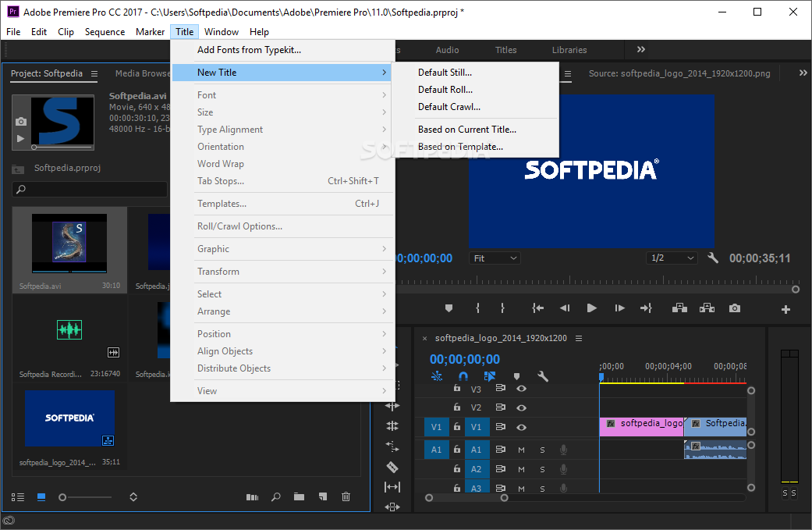Open the Fit zoom level dropdown
812x530 pixels.
(x=495, y=258)
